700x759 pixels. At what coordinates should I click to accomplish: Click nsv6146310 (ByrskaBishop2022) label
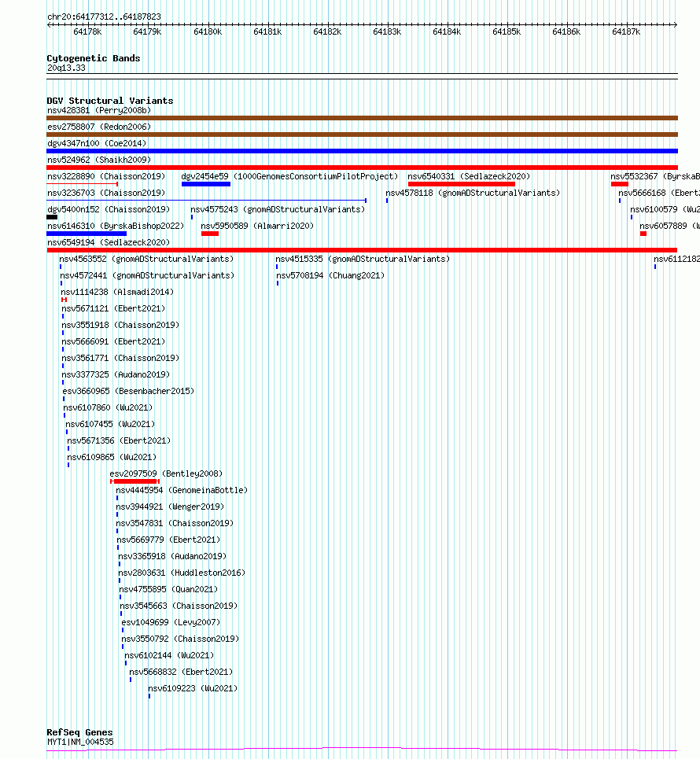(116, 226)
